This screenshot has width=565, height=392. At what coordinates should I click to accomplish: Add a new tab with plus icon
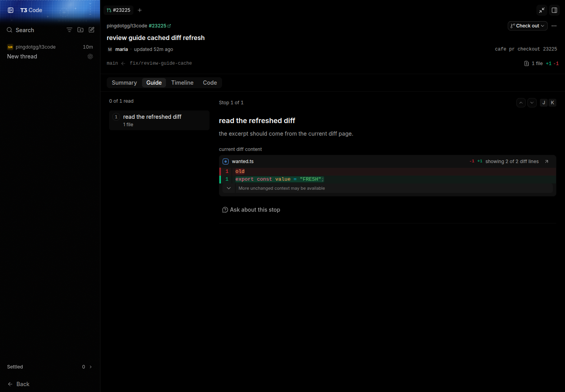pos(140,10)
